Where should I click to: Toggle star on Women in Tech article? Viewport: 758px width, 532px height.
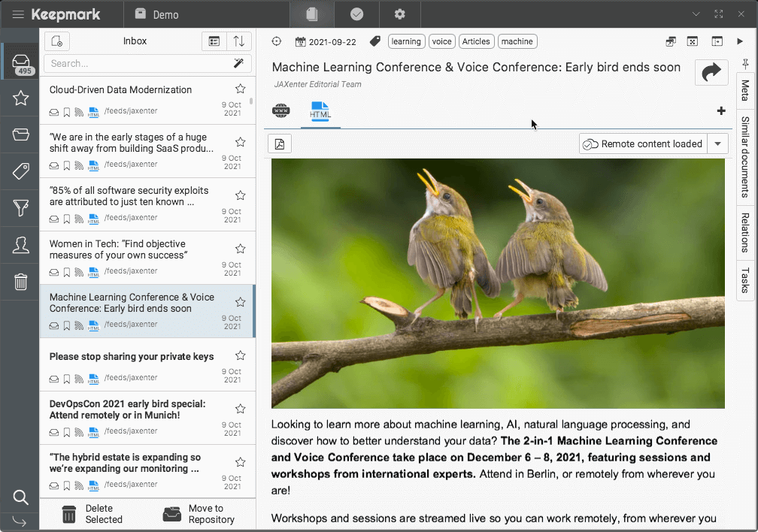click(240, 249)
